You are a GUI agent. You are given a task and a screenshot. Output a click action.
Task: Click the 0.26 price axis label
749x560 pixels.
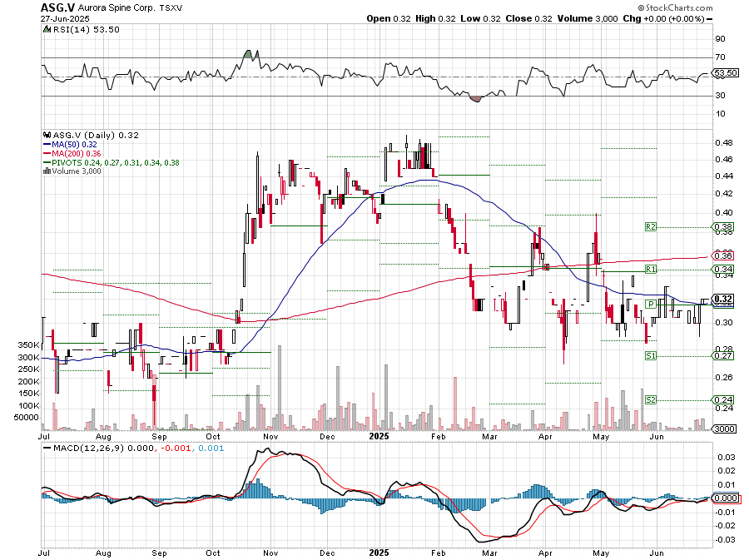point(724,378)
